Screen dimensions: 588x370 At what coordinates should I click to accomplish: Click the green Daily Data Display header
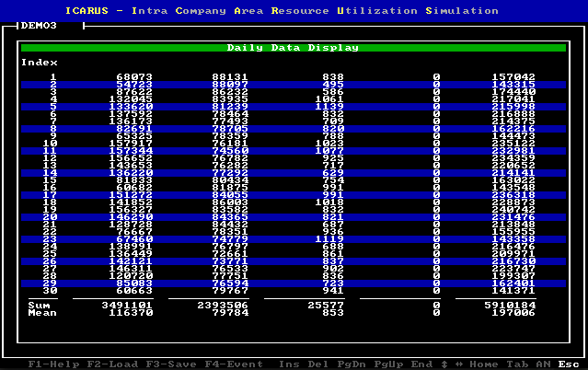point(294,47)
